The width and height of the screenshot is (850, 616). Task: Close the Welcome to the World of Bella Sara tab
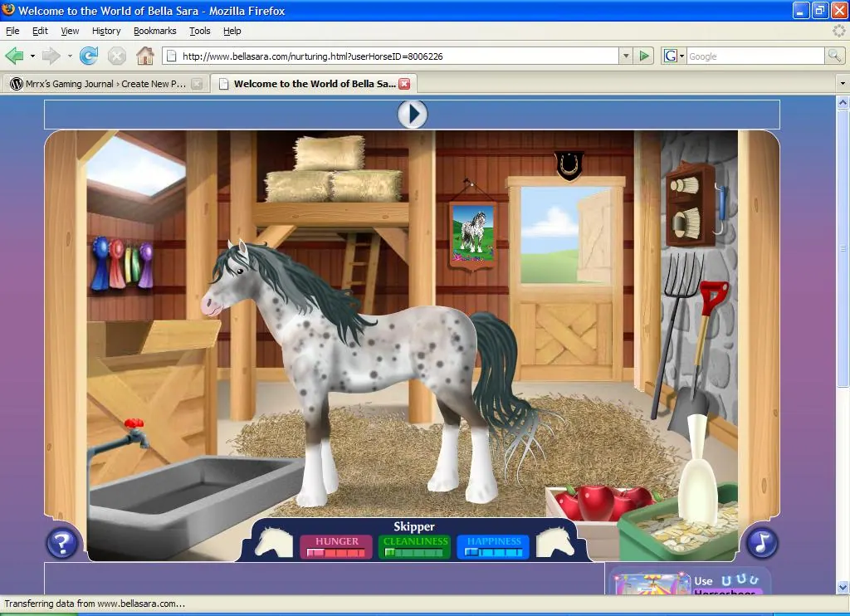pyautogui.click(x=404, y=84)
